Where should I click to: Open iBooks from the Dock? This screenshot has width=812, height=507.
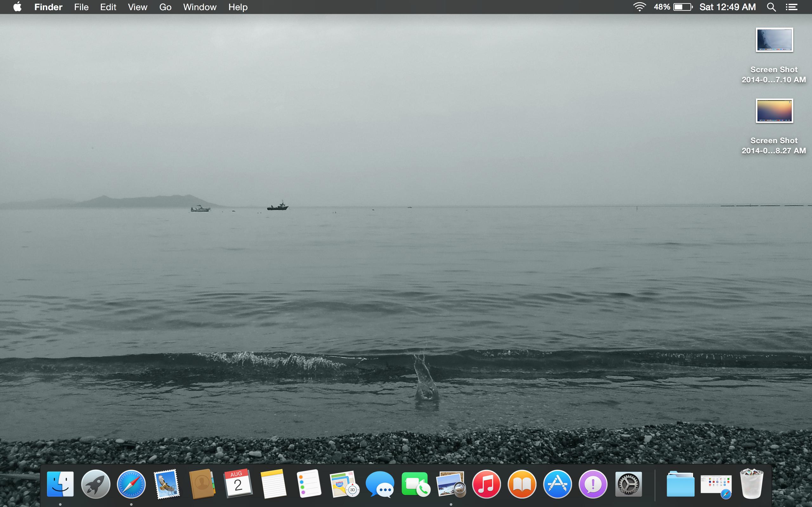(522, 484)
